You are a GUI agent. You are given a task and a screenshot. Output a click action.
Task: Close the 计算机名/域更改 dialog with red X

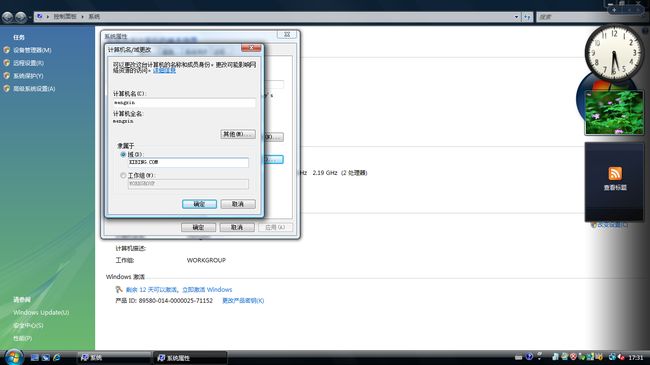[251, 48]
